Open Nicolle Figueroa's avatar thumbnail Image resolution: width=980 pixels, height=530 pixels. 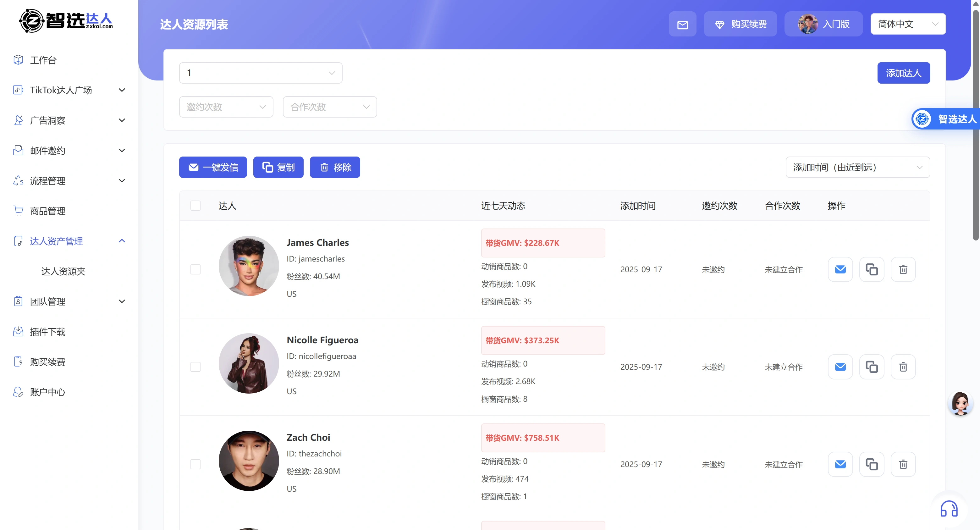coord(248,363)
